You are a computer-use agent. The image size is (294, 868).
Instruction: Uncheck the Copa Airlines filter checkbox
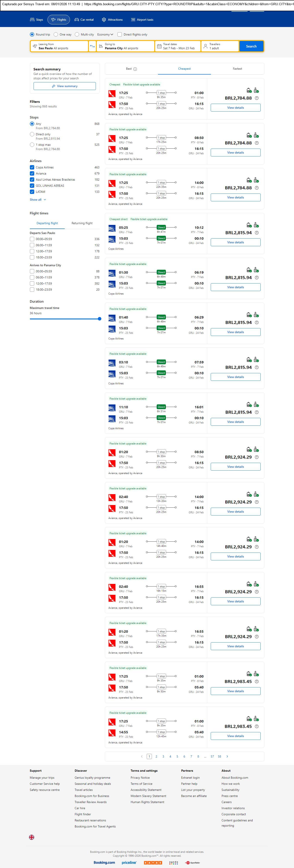pos(32,168)
